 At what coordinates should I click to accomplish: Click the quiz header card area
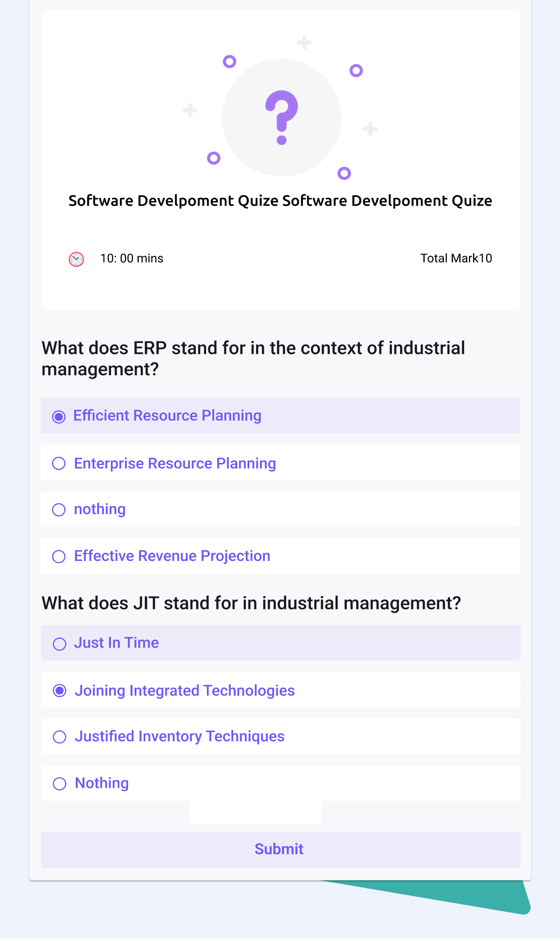(x=280, y=159)
